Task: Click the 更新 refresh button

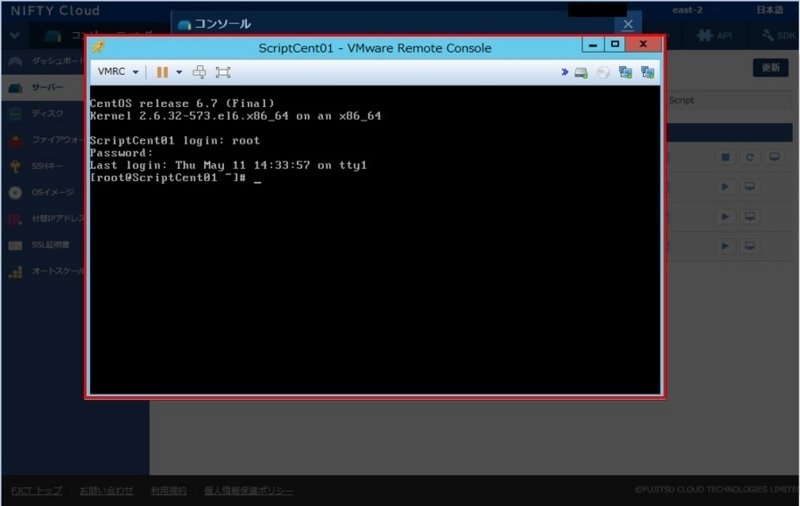Action: tap(768, 68)
